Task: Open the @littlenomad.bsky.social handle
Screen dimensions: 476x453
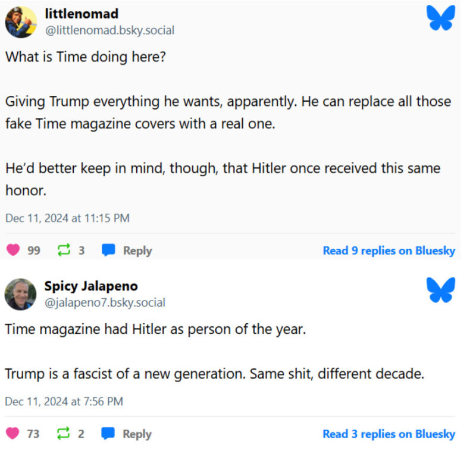Action: point(109,30)
